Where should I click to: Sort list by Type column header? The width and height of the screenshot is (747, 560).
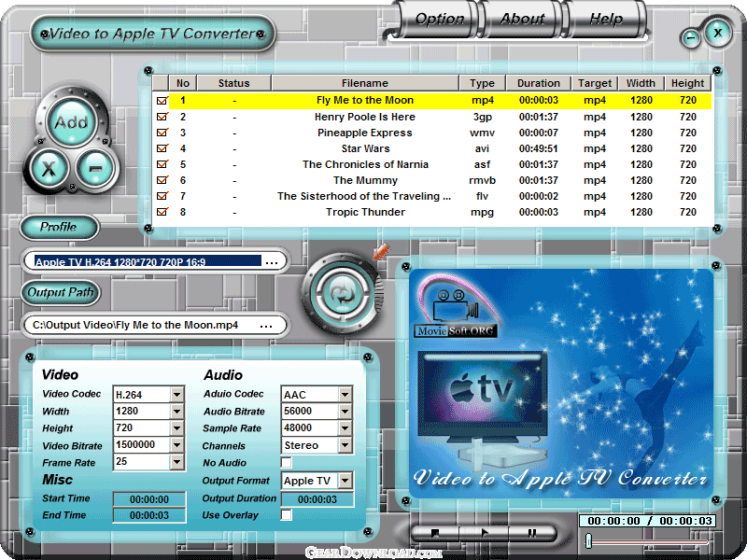(482, 83)
